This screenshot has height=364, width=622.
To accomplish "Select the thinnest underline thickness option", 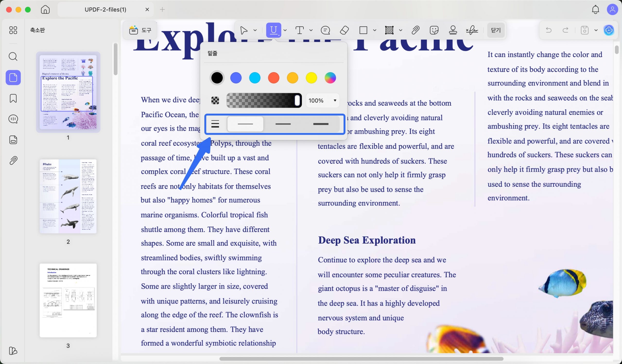I will coord(245,124).
